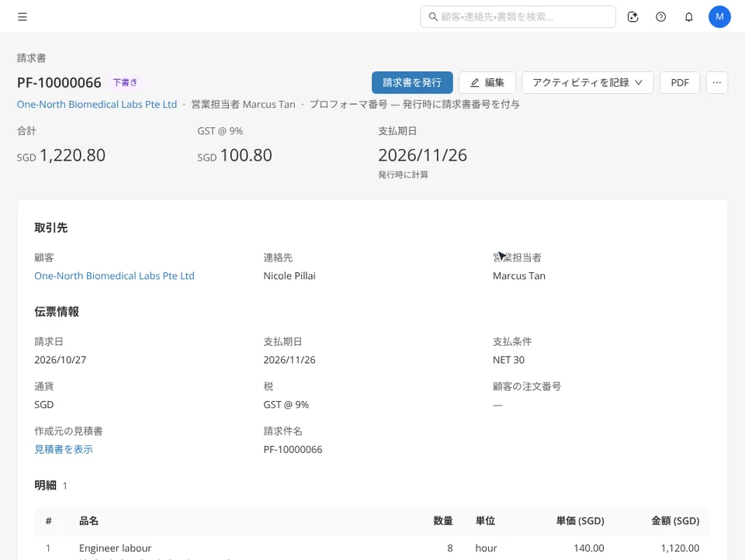
Task: Click the search magnifier icon
Action: coord(433,17)
